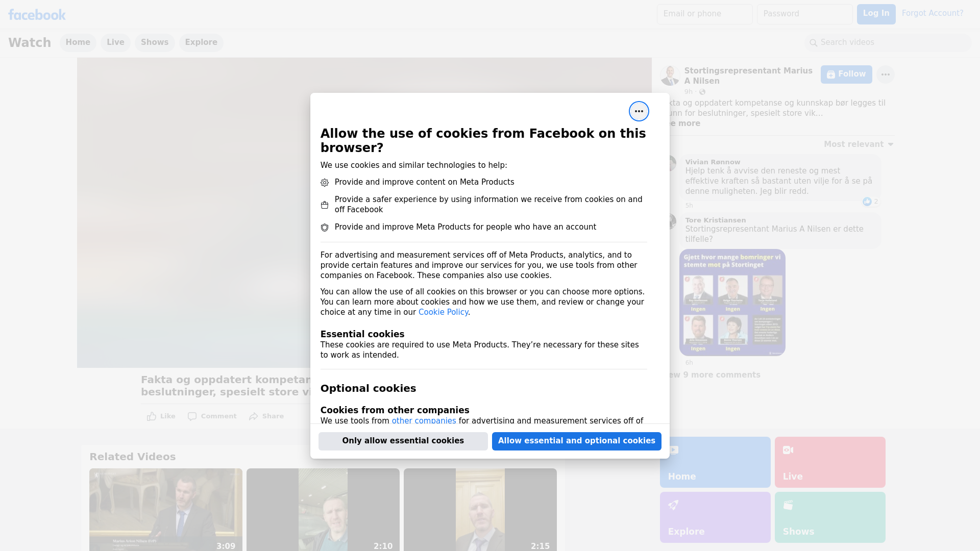This screenshot has height=551, width=980.
Task: Open Vivian Rønnow's profile name
Action: (713, 162)
